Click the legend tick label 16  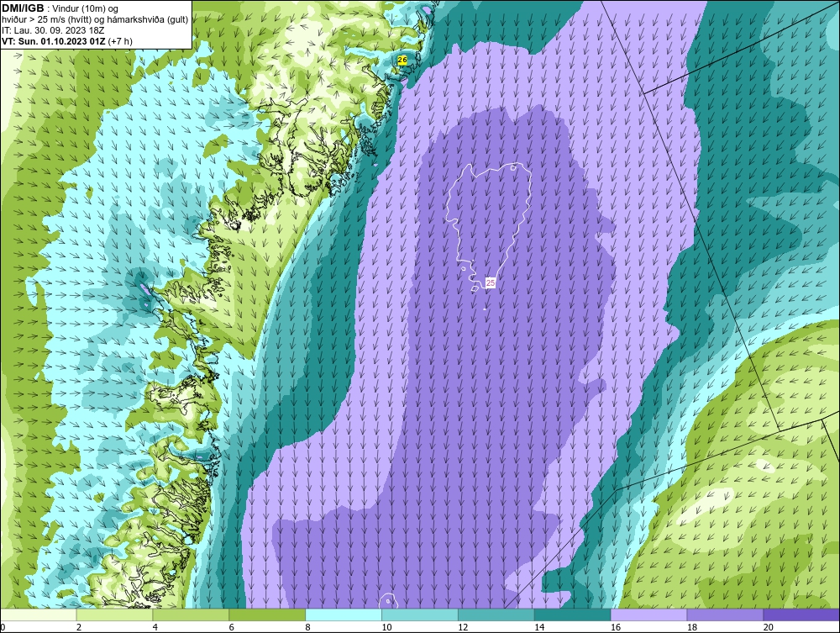[x=616, y=627]
